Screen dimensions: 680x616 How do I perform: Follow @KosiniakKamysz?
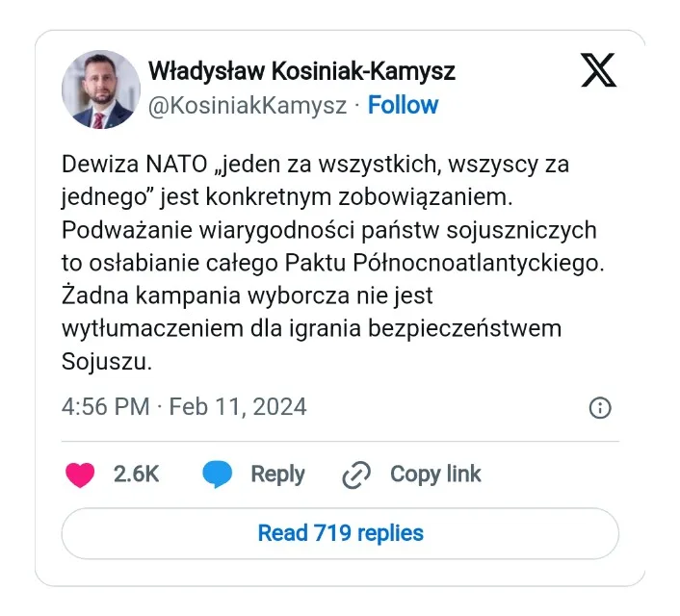(x=403, y=105)
